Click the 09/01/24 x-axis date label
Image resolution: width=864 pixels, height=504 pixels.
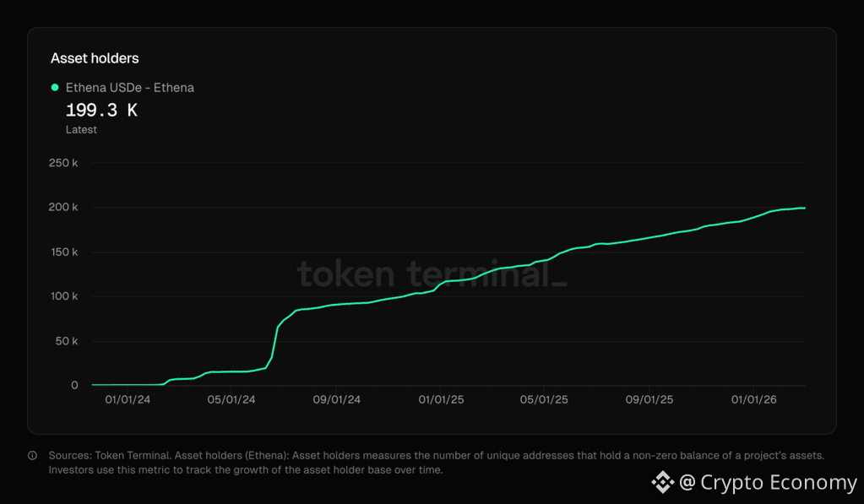point(336,399)
